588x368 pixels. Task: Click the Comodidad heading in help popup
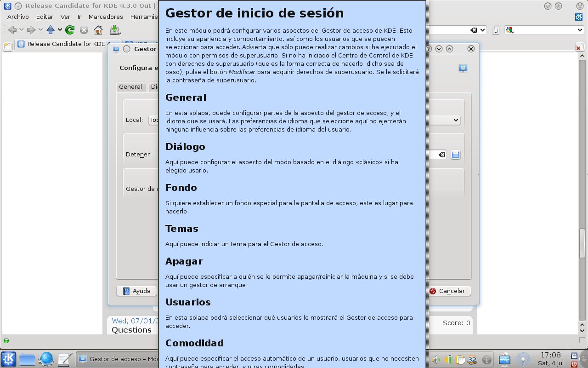pos(194,343)
